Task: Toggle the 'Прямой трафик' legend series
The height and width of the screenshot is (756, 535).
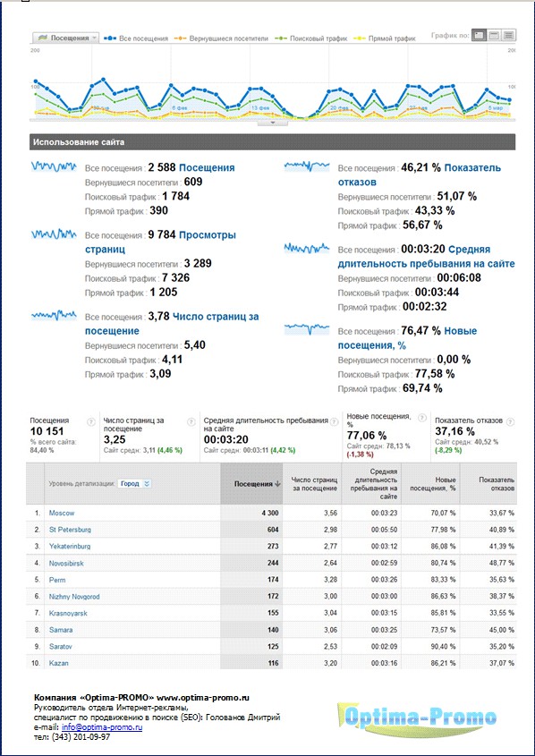Action: (x=385, y=38)
